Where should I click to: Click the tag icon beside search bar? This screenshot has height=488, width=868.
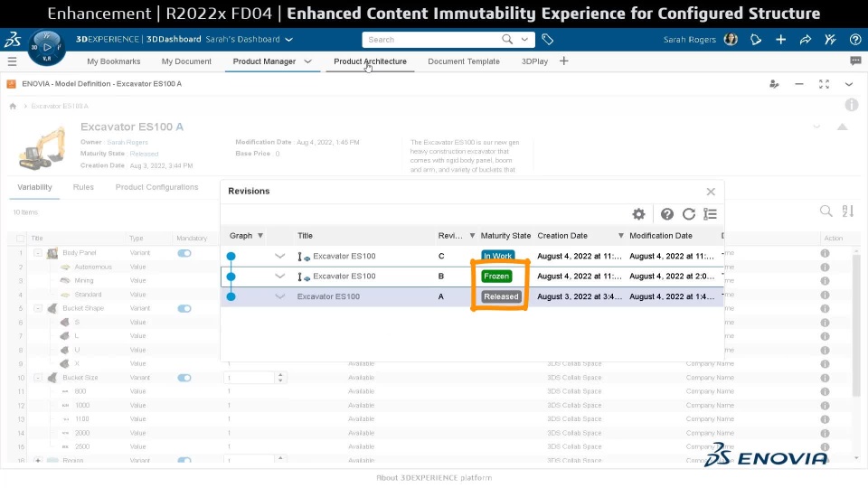click(548, 40)
